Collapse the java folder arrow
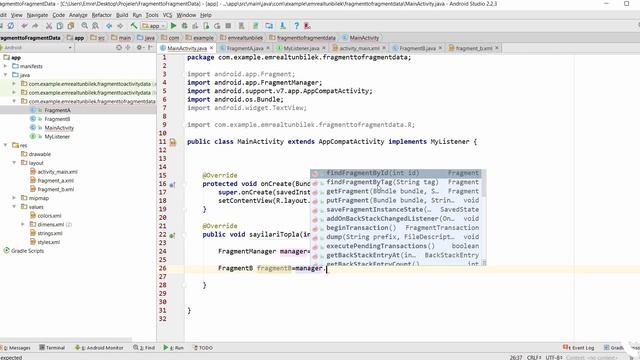This screenshot has width=640, height=360. pyautogui.click(x=5, y=75)
